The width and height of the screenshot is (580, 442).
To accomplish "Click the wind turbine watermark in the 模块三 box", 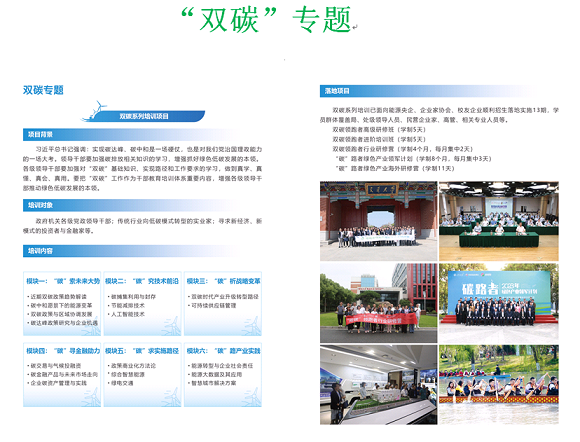I will (x=252, y=326).
